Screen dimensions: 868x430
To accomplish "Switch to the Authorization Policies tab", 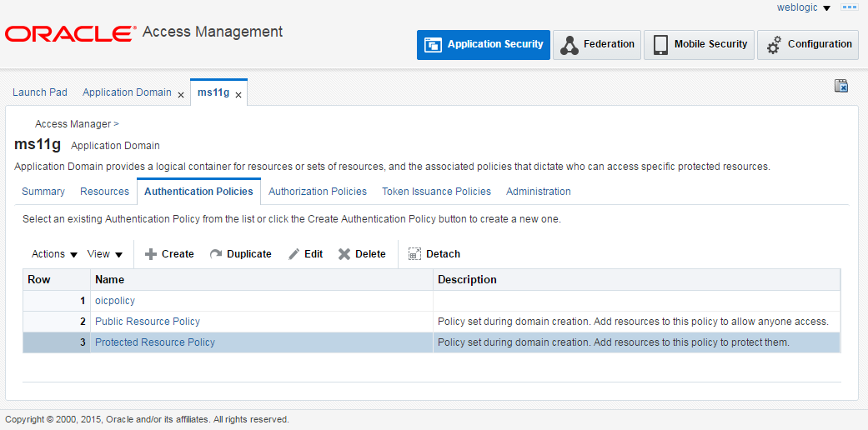I will tap(318, 192).
